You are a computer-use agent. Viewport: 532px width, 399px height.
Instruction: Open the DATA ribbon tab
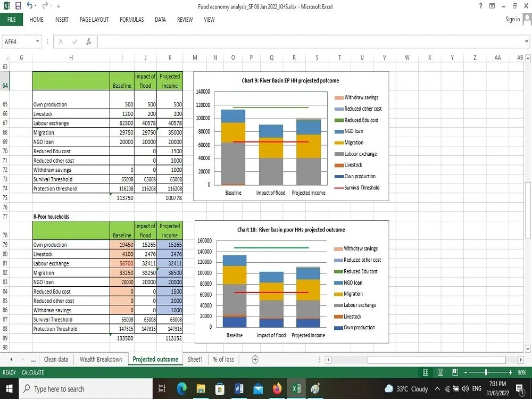point(160,19)
